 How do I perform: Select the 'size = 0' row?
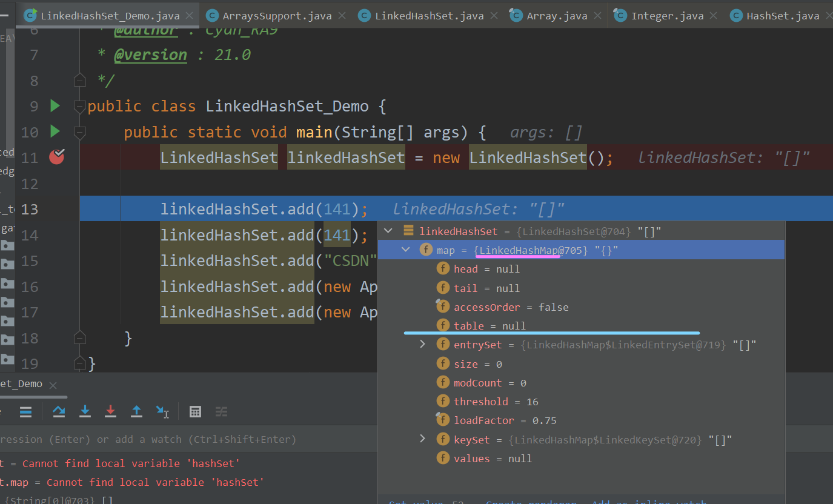click(581, 363)
